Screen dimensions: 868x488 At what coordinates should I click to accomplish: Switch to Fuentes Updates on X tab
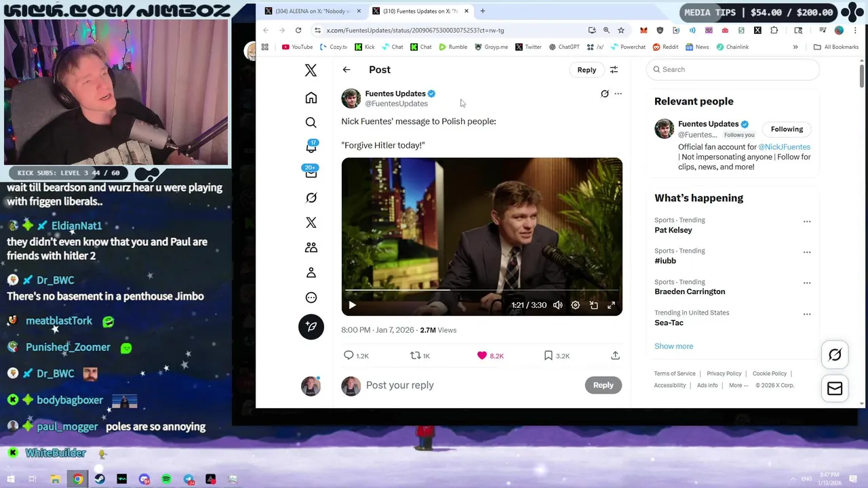click(420, 12)
